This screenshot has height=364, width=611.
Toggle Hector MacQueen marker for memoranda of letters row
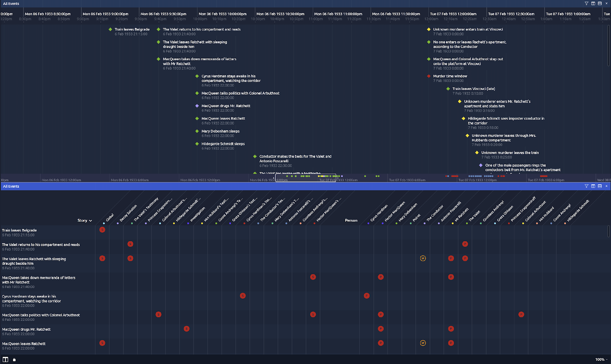pos(381,277)
